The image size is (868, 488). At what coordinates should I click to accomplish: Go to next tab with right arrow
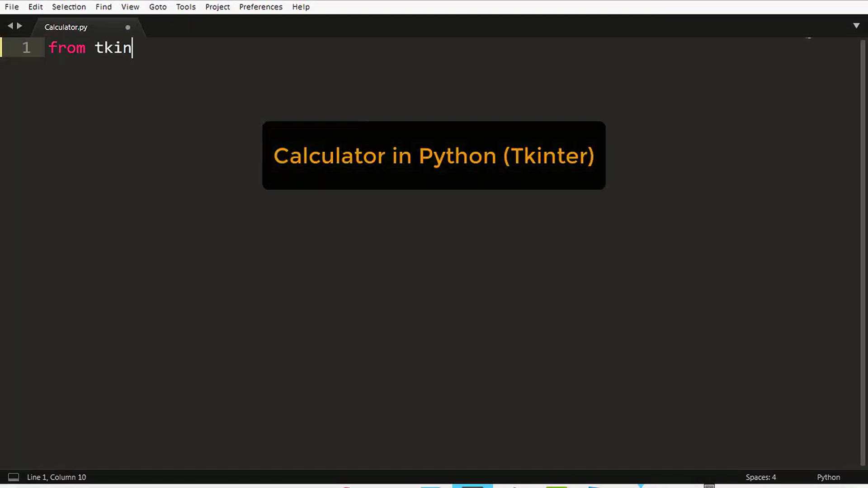pos(19,26)
